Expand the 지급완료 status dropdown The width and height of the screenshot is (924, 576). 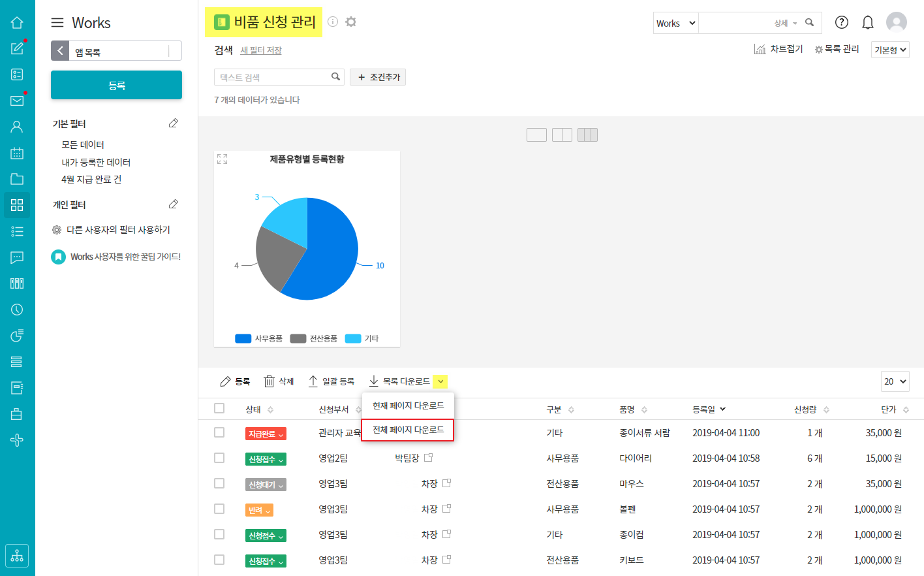coord(266,434)
